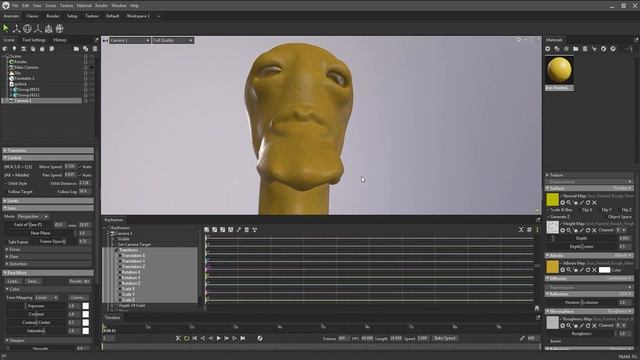The width and height of the screenshot is (640, 360).
Task: Open the white Exposure color swatch
Action: point(86,306)
